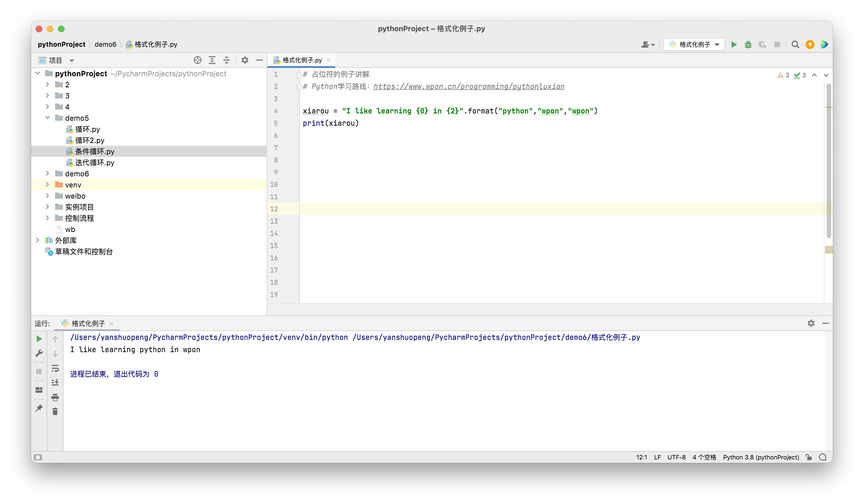The image size is (864, 504).
Task: Click the Expand All icon in project panel
Action: click(212, 60)
